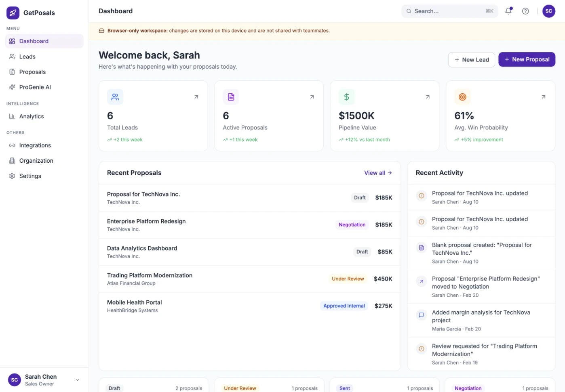Image resolution: width=565 pixels, height=392 pixels.
Task: Open Enterprise Platform Redesign proposal row
Action: pos(250,225)
